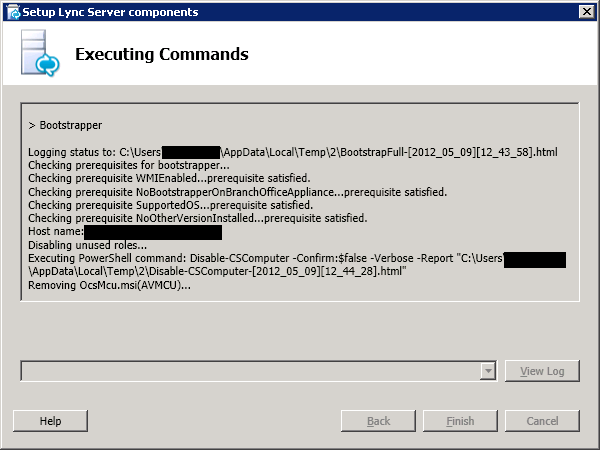Open the log selection dropdown arrow
Image resolution: width=600 pixels, height=450 pixels.
[x=488, y=371]
